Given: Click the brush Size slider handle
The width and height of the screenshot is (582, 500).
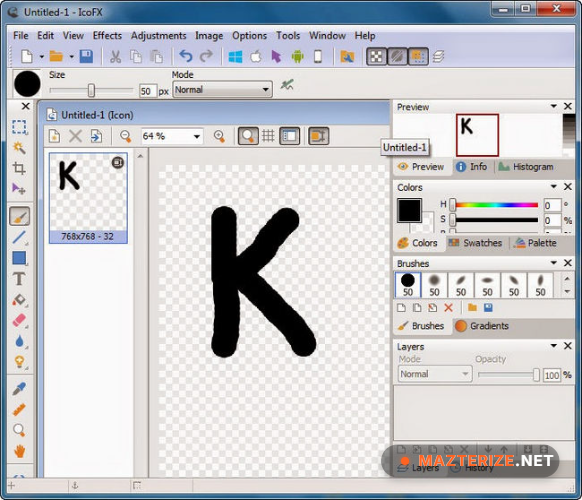Looking at the screenshot, I should point(91,90).
